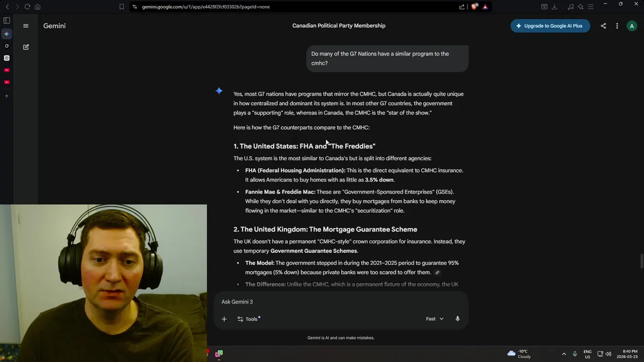Open conversation more options (three dots)
644x362 pixels.
click(617, 26)
